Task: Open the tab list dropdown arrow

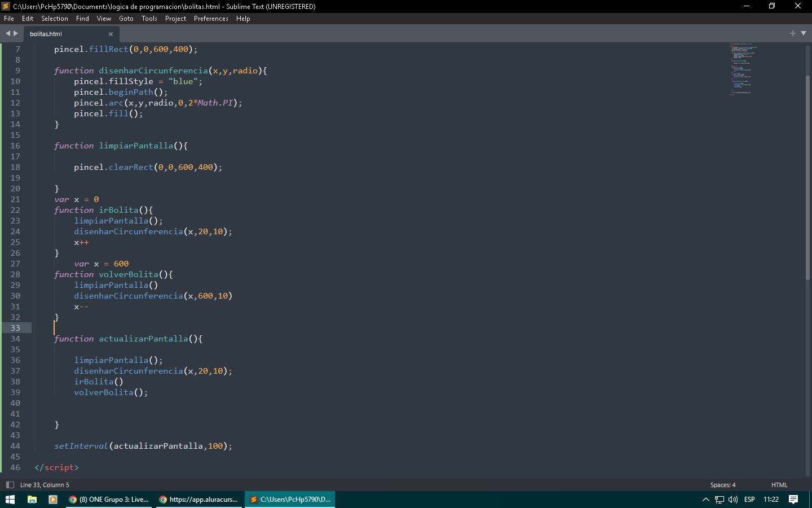Action: (804, 33)
